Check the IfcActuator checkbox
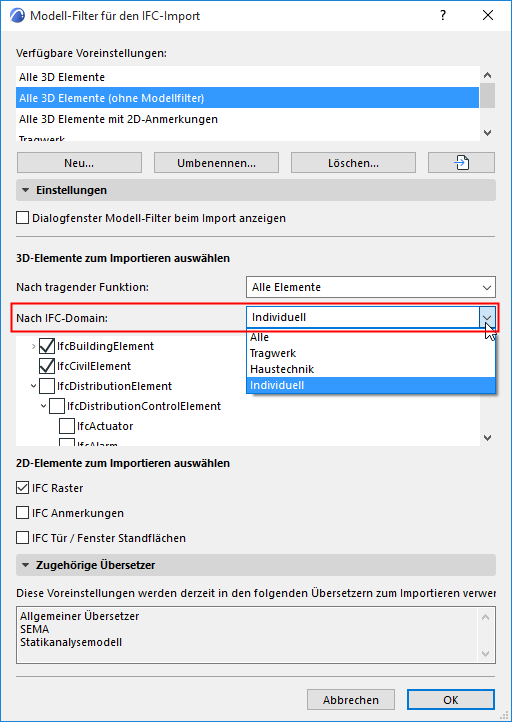This screenshot has width=512, height=722. [67, 426]
